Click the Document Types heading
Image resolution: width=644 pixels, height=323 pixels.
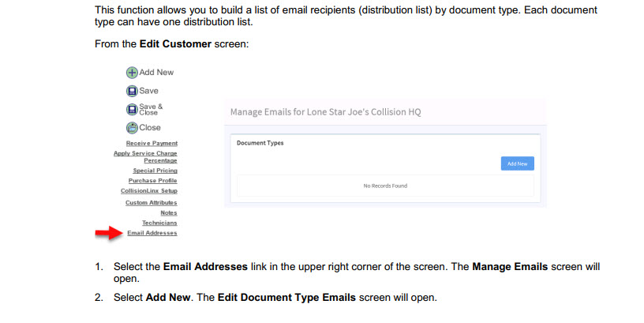[260, 143]
